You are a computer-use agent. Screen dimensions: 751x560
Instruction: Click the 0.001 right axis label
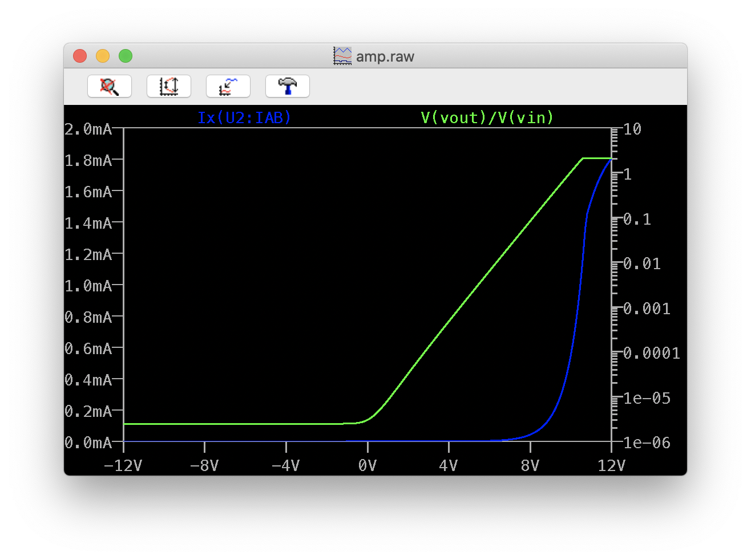647,309
